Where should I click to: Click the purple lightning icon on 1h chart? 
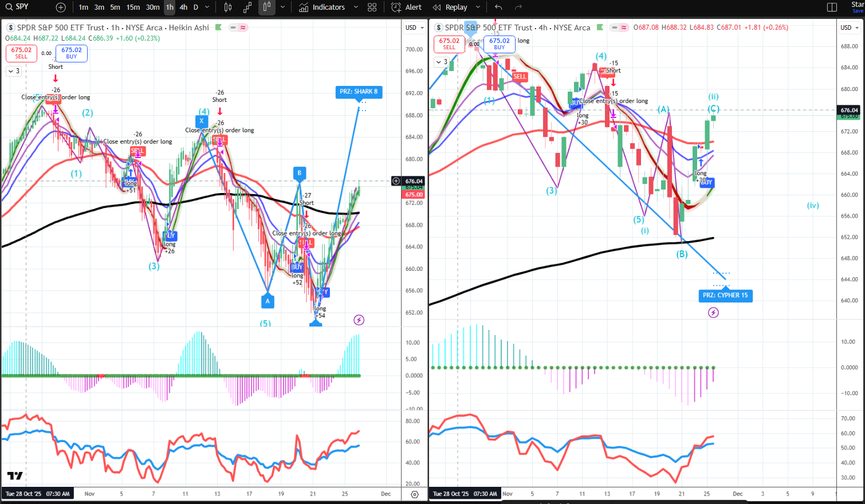tap(359, 320)
